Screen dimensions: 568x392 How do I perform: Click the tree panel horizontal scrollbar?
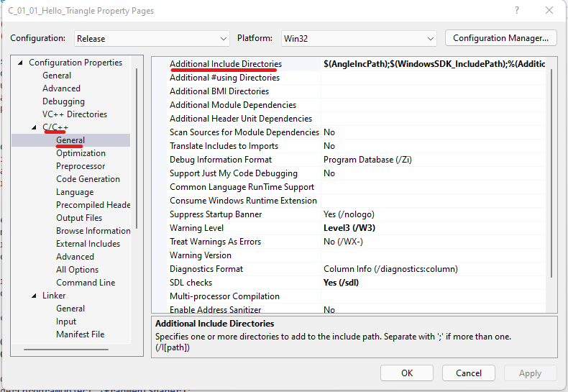66,350
